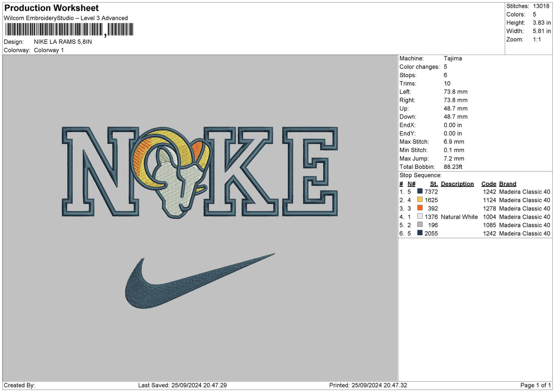The image size is (555, 392).
Task: Click the 'Color changes:' label
Action: pyautogui.click(x=419, y=67)
